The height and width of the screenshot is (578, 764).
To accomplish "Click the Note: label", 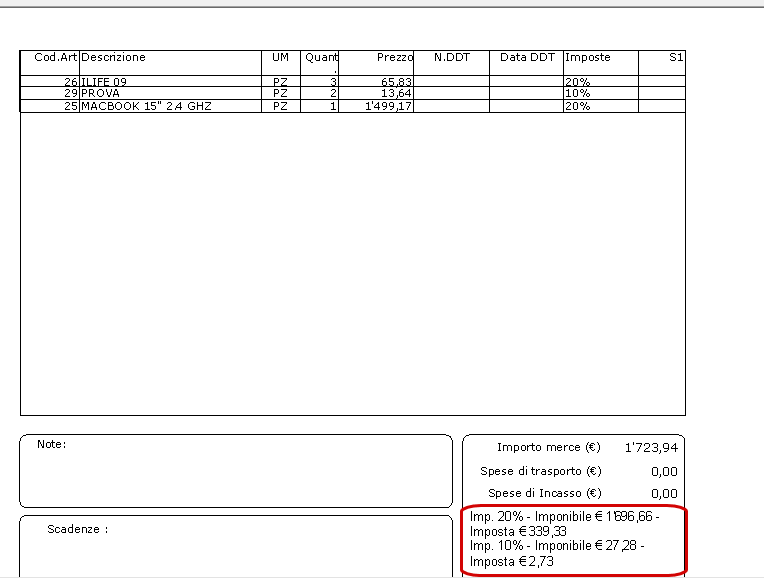I will point(52,444).
